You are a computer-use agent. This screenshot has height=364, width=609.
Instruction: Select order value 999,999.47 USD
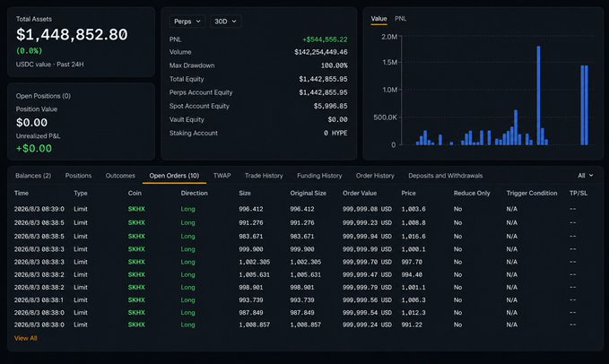coord(367,274)
